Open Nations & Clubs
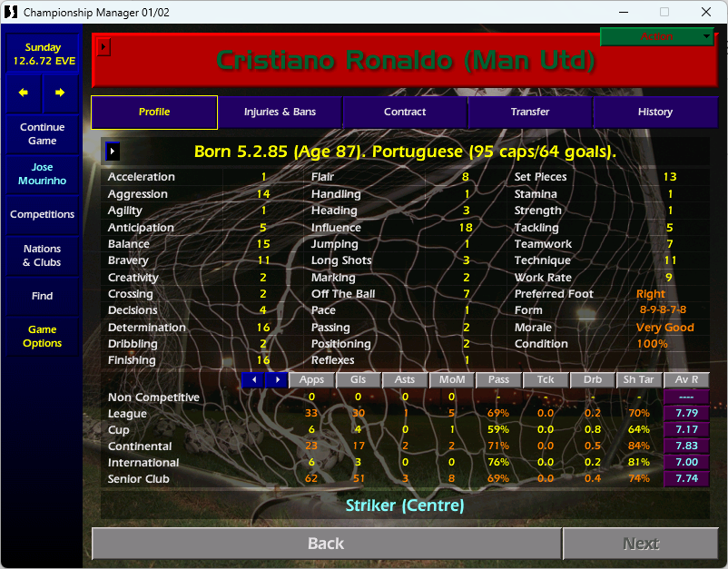This screenshot has height=569, width=728. [43, 255]
